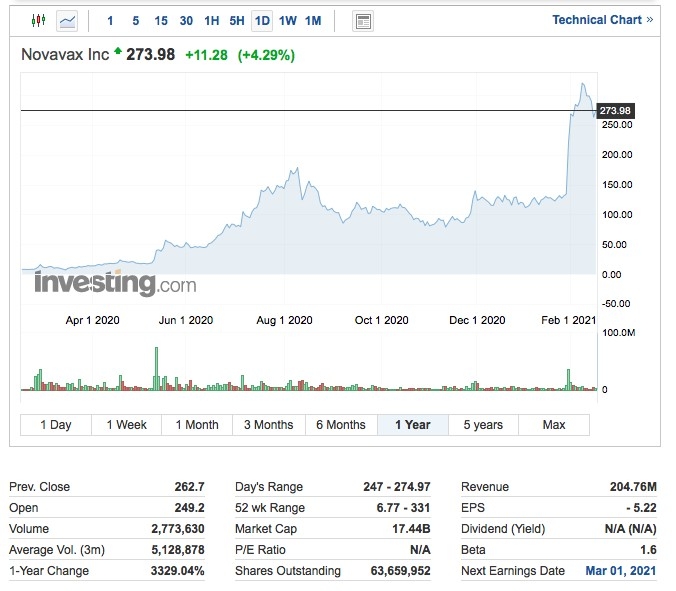This screenshot has height=591, width=676.
Task: Click the Apr 1 2020 axis label
Action: tap(92, 320)
